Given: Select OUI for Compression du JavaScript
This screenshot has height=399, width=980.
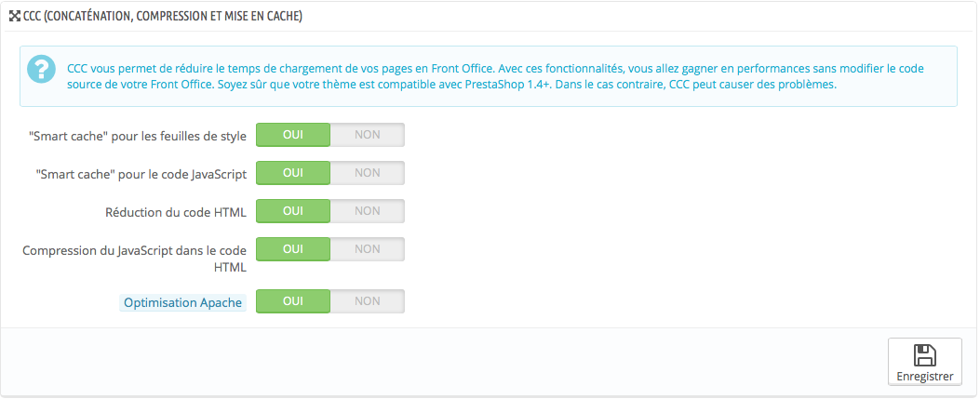Looking at the screenshot, I should [293, 249].
